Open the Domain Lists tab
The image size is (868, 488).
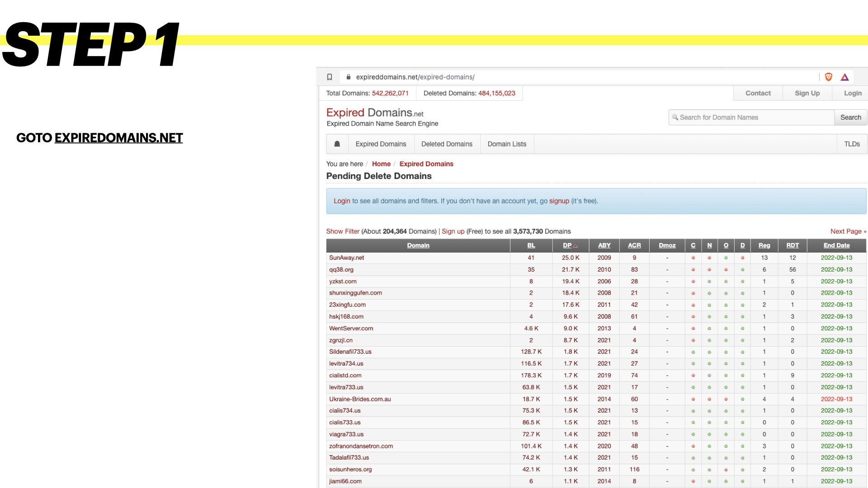coord(507,144)
